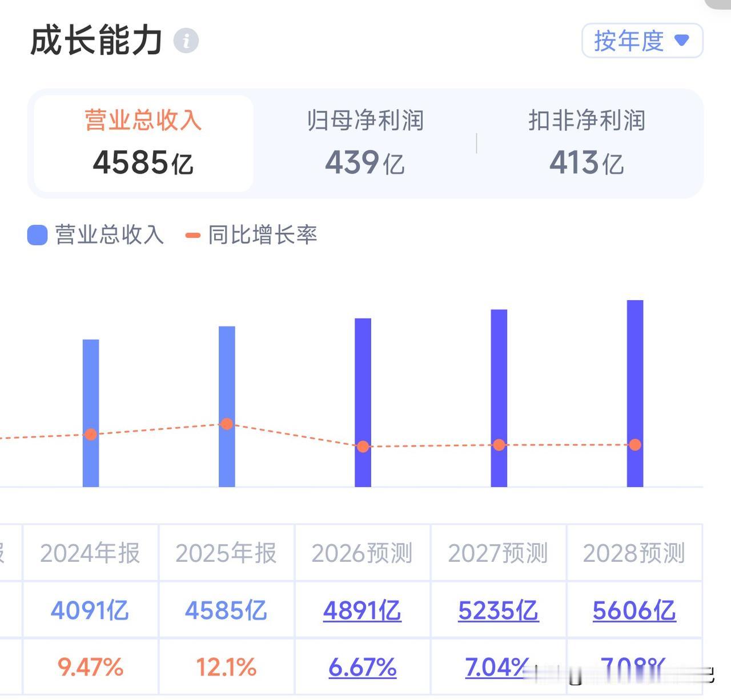Viewport: 731px width, 700px height.
Task: Click the 2025年报 column header
Action: (226, 553)
